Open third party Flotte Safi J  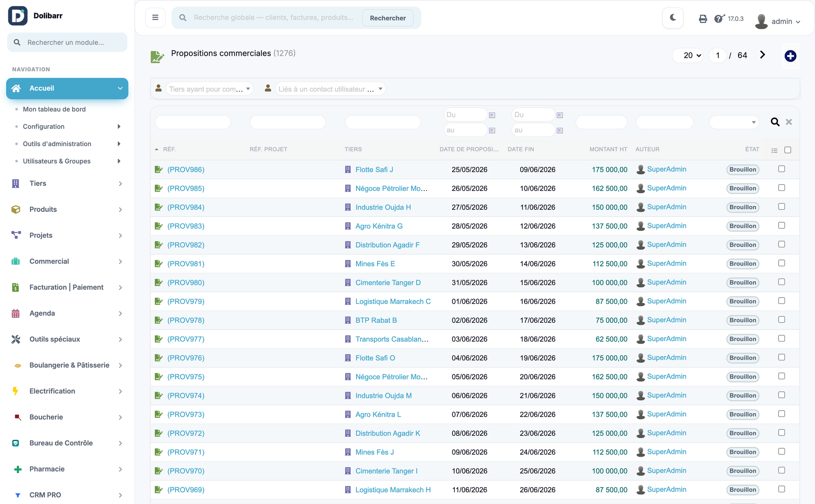click(x=374, y=170)
